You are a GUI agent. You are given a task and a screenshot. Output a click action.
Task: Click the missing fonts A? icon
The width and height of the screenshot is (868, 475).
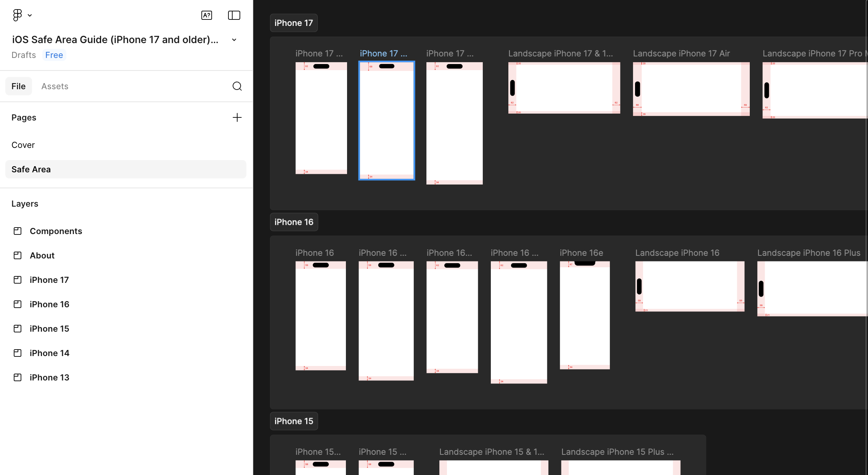coord(206,15)
